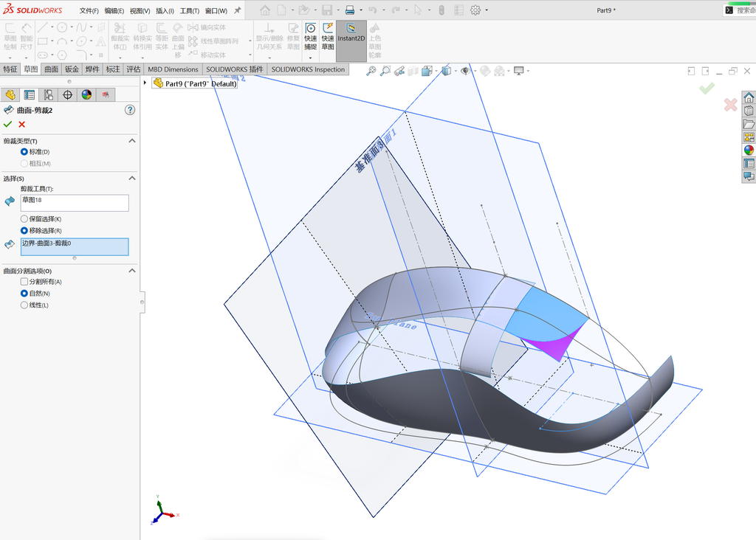Open the Appearances color ball in task pane
Viewport: 756px width, 540px height.
[749, 150]
